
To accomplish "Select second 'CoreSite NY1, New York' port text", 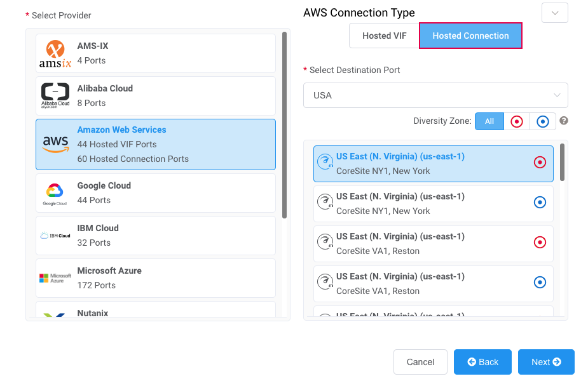I will pos(383,211).
